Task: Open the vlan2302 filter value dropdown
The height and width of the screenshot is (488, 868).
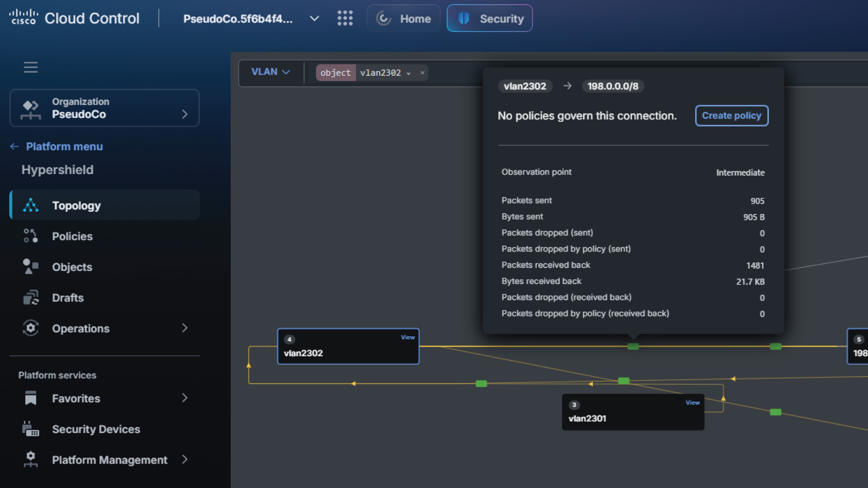Action: click(x=409, y=73)
